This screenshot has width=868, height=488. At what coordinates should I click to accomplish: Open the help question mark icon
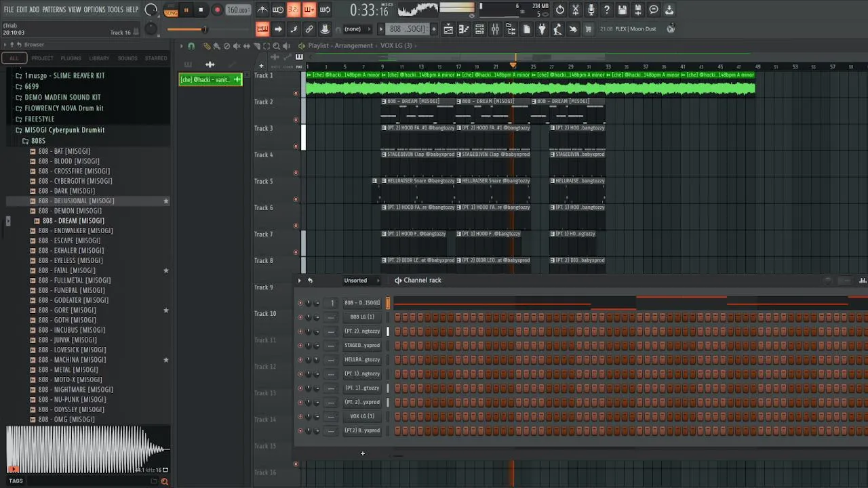tap(607, 10)
